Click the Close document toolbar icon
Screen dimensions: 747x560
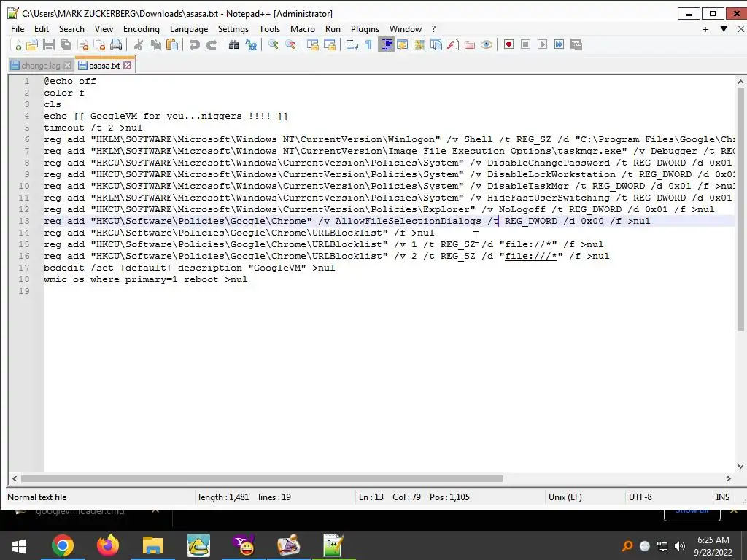point(82,44)
